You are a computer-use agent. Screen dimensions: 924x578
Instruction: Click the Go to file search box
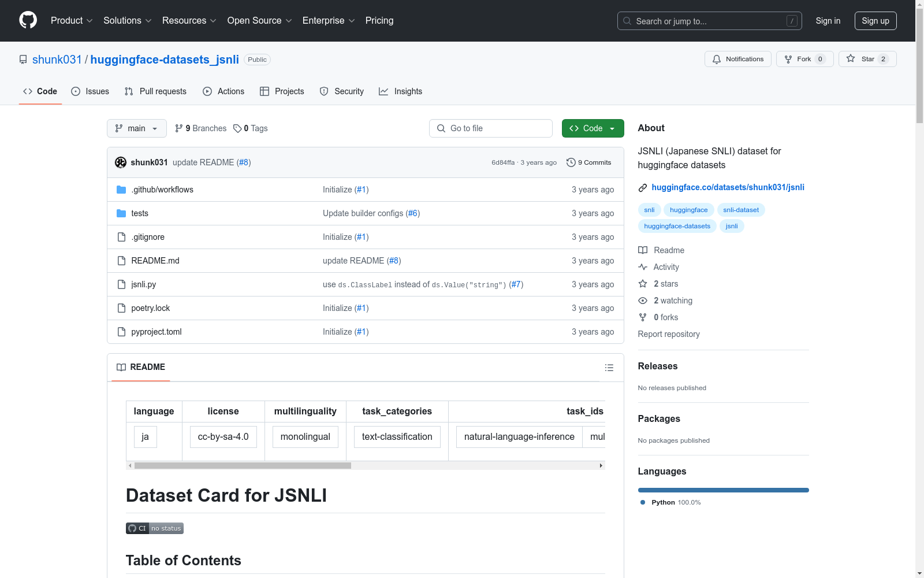pyautogui.click(x=491, y=128)
